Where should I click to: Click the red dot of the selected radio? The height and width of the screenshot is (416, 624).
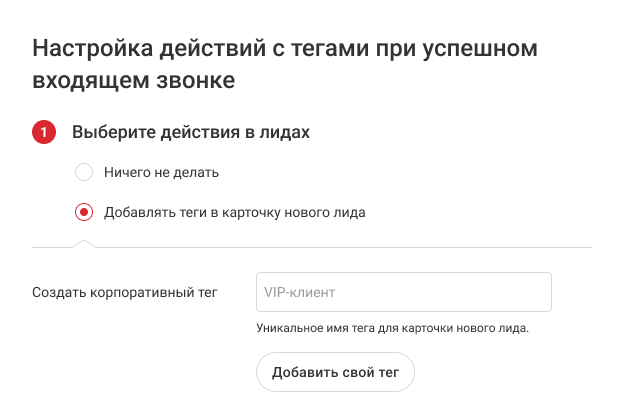85,212
